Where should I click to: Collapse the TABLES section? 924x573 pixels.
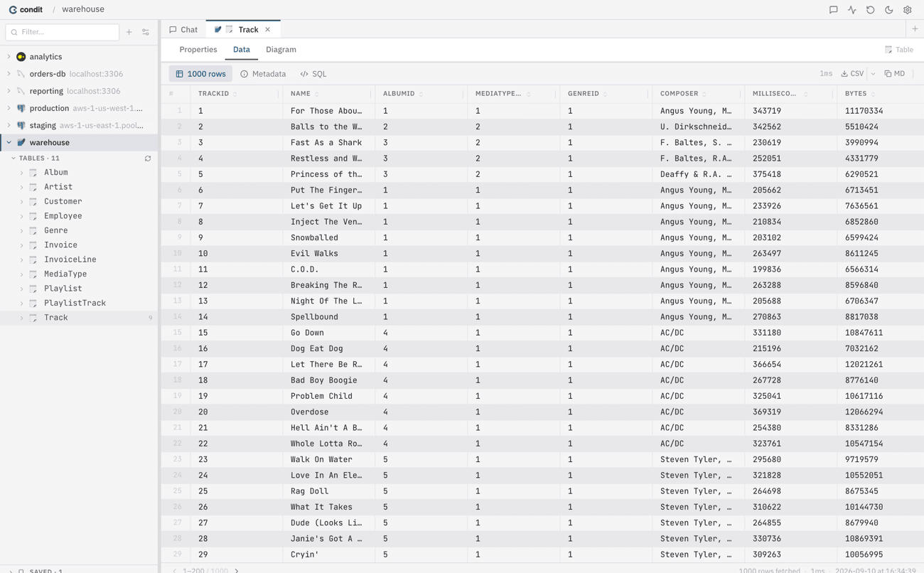pos(14,159)
